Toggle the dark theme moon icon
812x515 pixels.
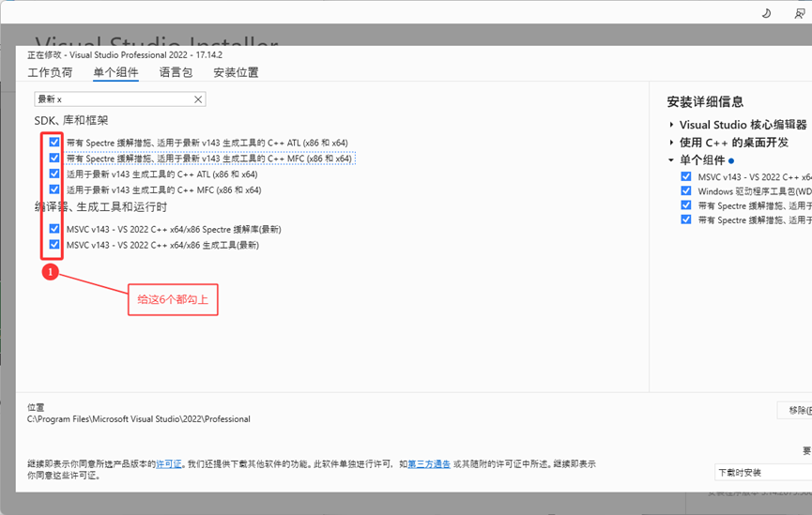[766, 13]
